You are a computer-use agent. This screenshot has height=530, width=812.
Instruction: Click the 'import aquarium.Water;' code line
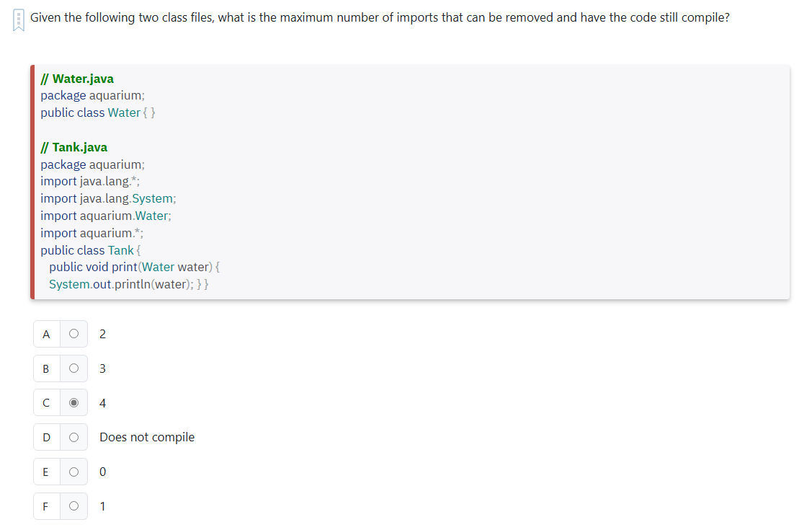105,216
